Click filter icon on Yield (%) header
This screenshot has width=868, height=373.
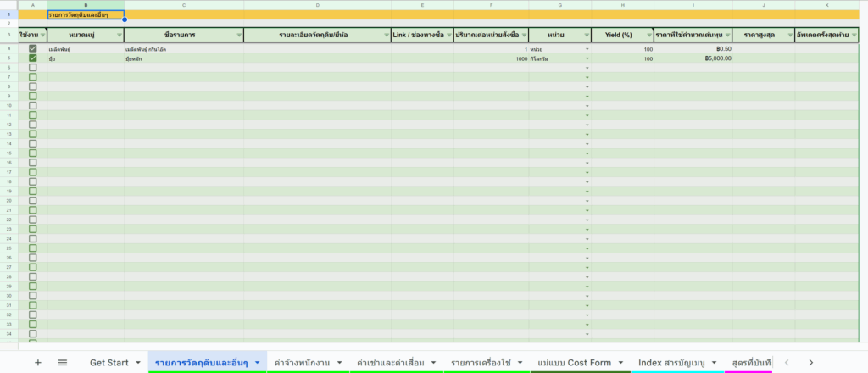click(x=648, y=35)
